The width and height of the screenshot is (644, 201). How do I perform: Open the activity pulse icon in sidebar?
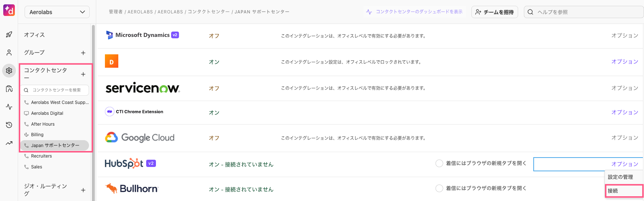pos(9,107)
